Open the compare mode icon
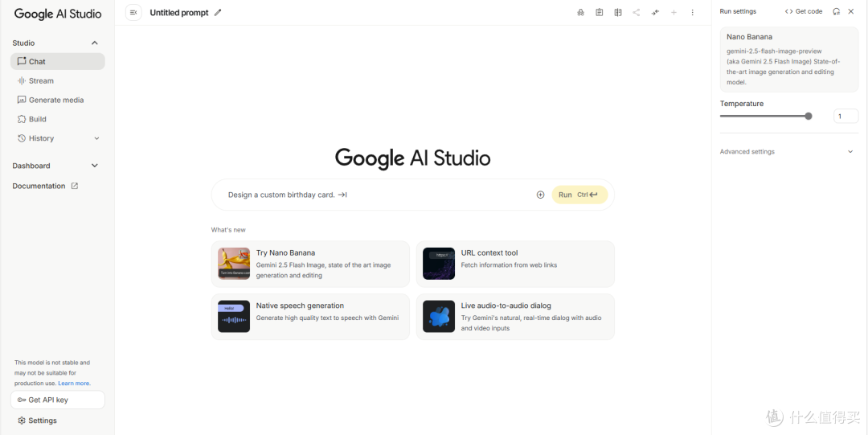The width and height of the screenshot is (868, 435). point(618,12)
